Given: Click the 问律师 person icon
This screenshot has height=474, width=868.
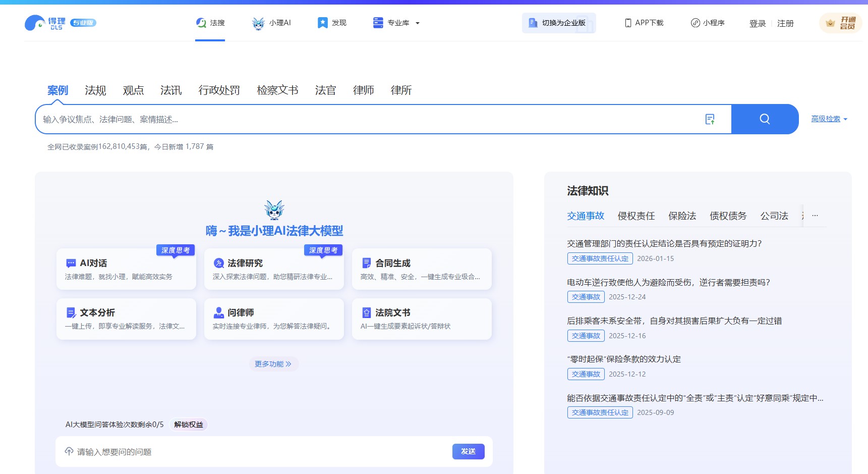Looking at the screenshot, I should (218, 312).
